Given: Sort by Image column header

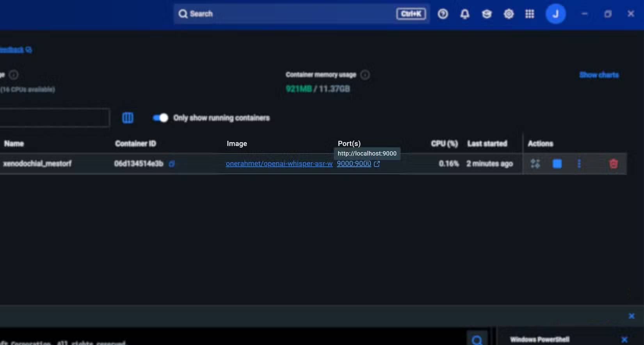Looking at the screenshot, I should point(237,143).
